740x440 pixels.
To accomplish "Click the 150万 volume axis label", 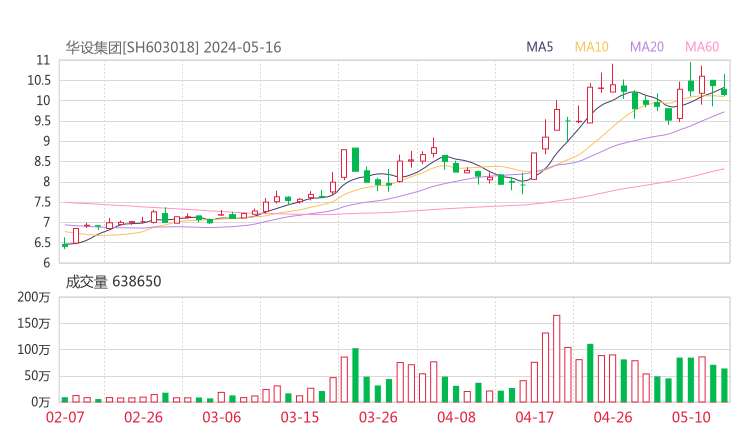I will point(34,323).
